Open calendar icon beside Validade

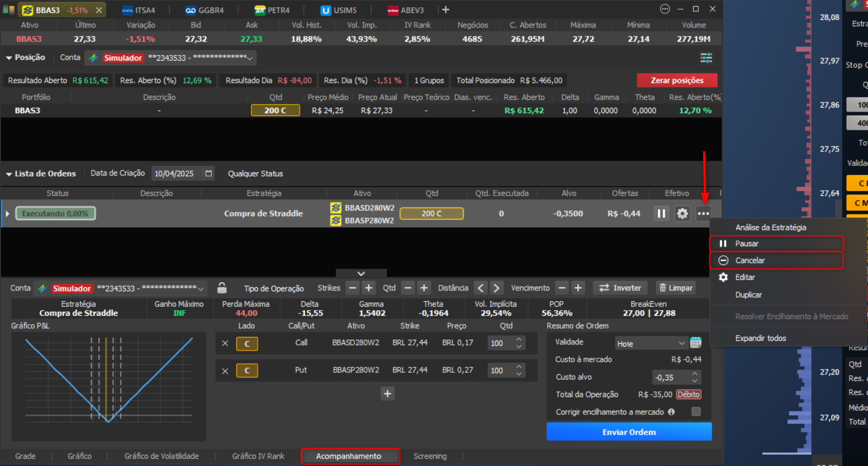[x=696, y=342]
